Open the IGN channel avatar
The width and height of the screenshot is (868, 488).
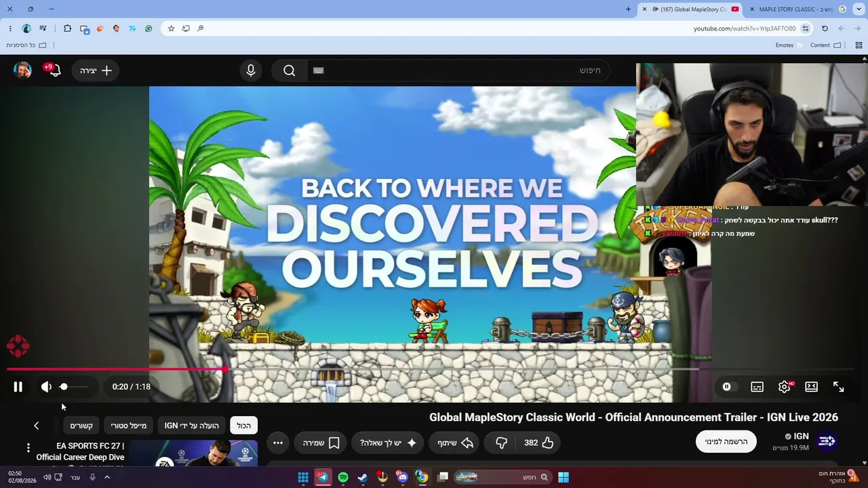pos(827,441)
